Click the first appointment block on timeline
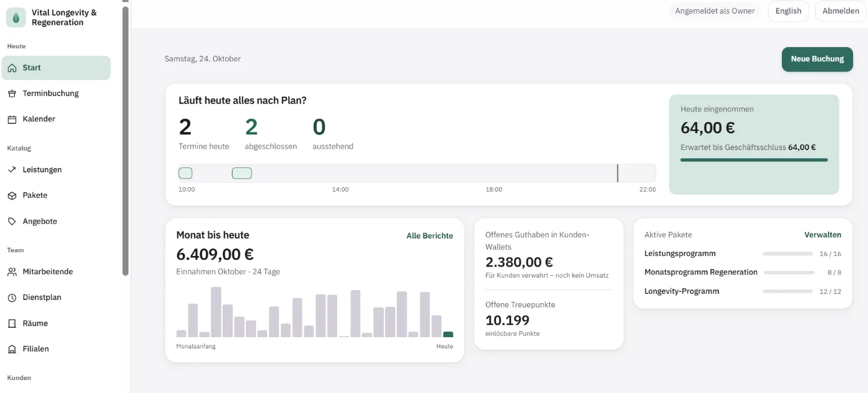The width and height of the screenshot is (868, 393). tap(185, 173)
